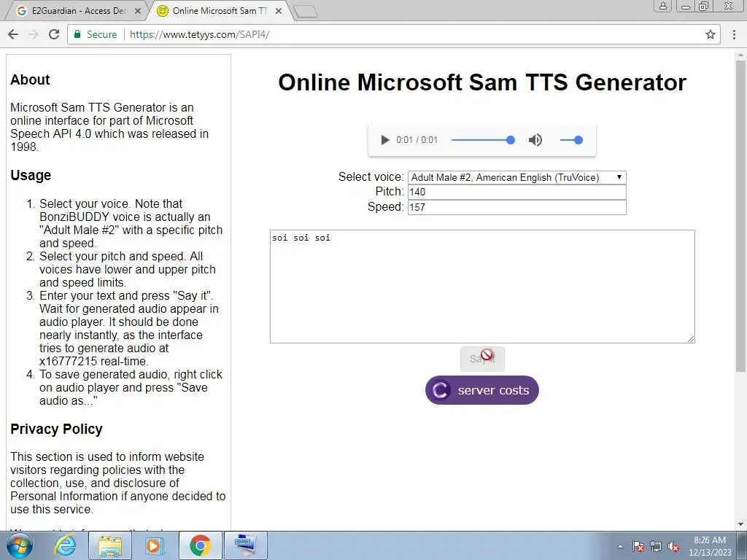This screenshot has width=747, height=560.
Task: Open Windows Explorer from taskbar
Action: point(109,545)
